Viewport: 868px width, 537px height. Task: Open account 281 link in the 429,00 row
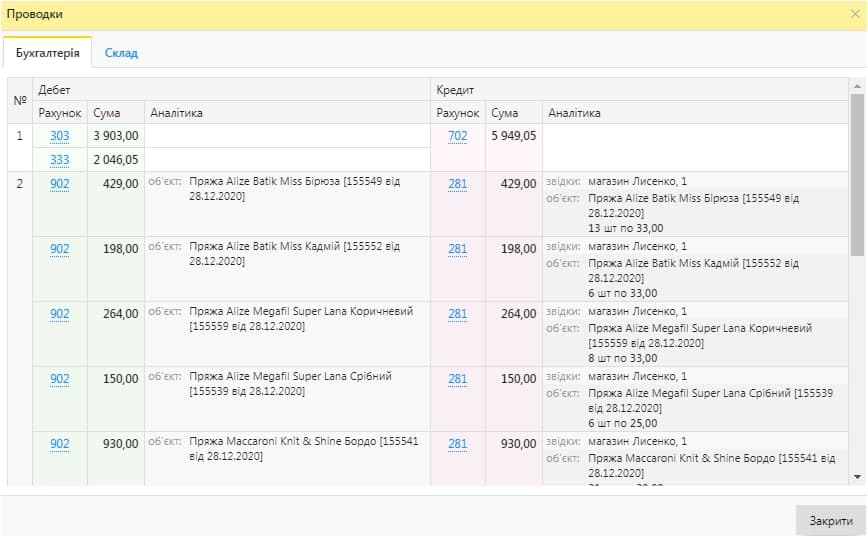[x=458, y=184]
